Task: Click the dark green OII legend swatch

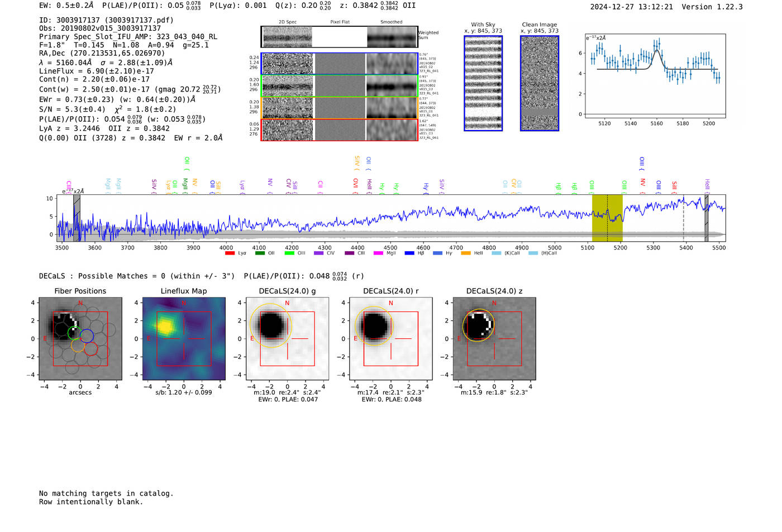Action: click(260, 253)
